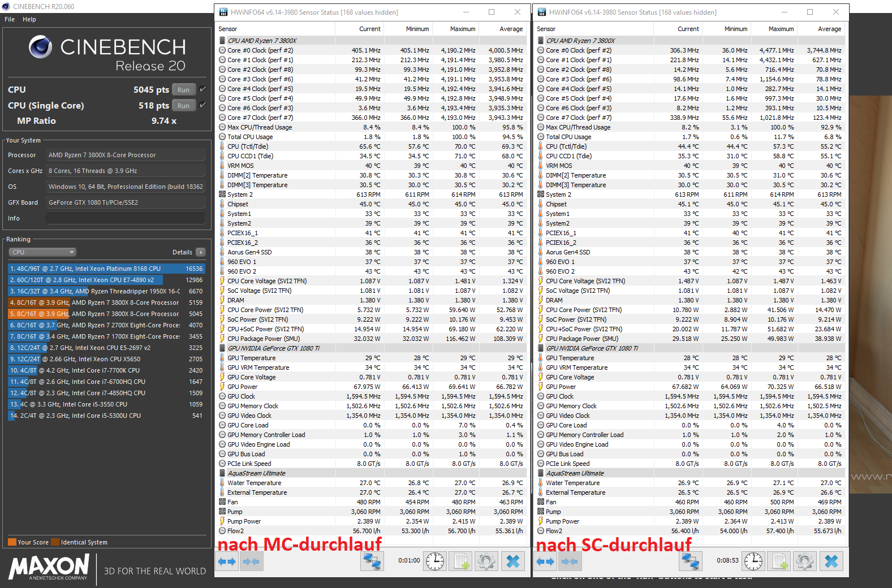Click the empty Info field in Your System
This screenshot has width=892, height=588.
click(125, 218)
